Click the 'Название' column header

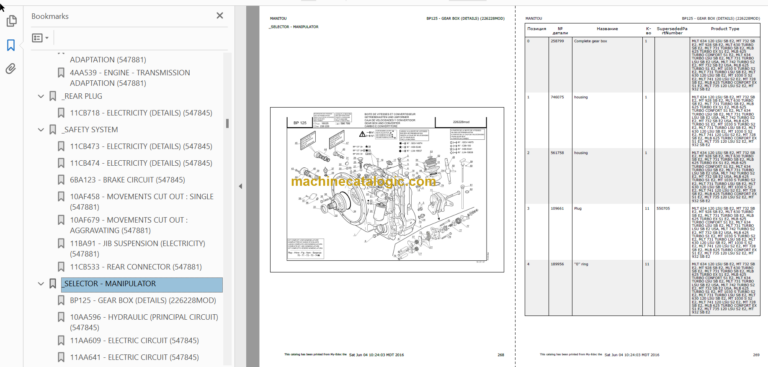point(607,29)
